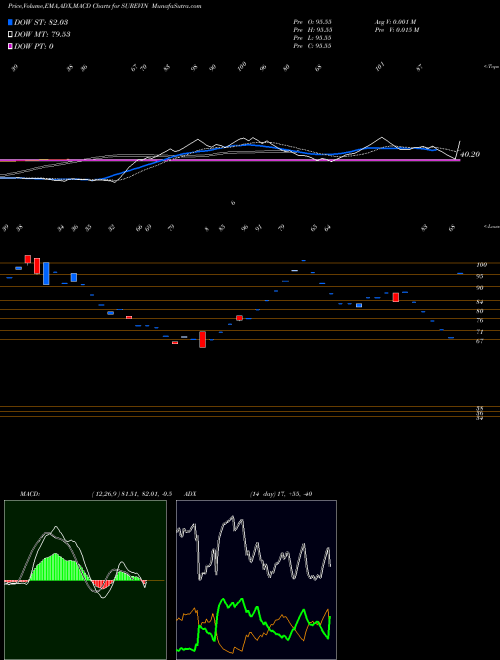Click the 'Pre C: 95.55' value

click(x=313, y=46)
